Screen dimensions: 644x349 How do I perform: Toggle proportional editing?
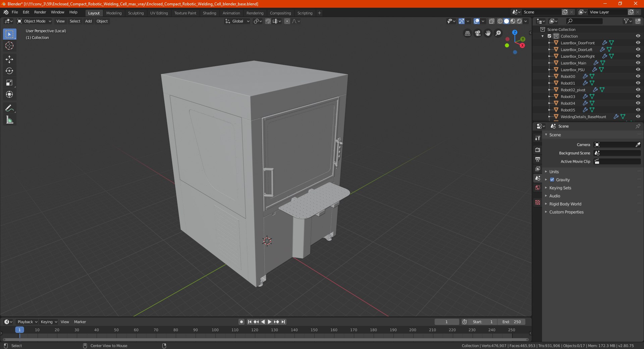(x=287, y=21)
